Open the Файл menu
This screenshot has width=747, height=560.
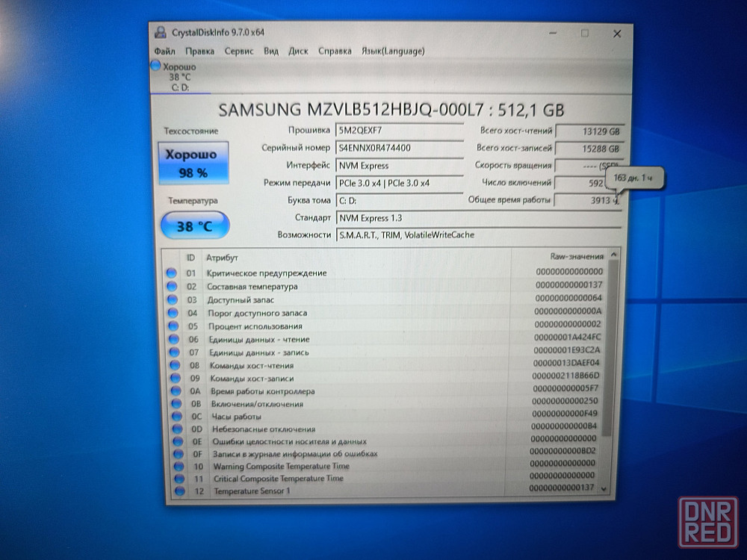(164, 52)
